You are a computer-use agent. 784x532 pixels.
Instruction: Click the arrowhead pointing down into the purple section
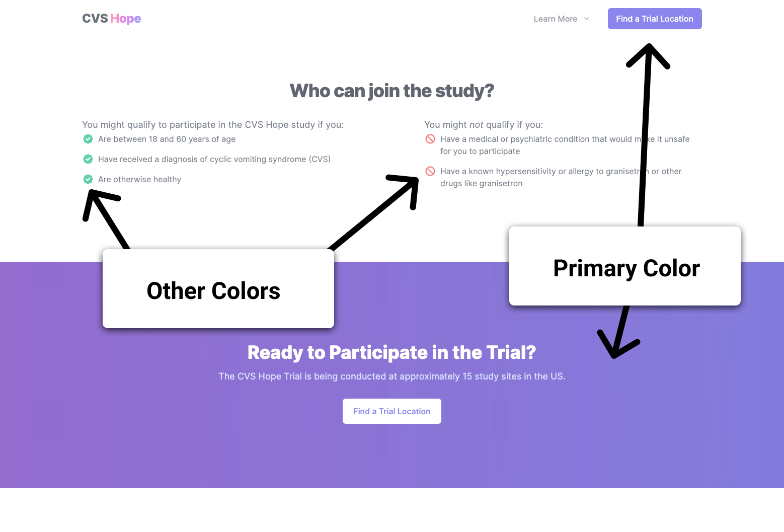(x=615, y=346)
